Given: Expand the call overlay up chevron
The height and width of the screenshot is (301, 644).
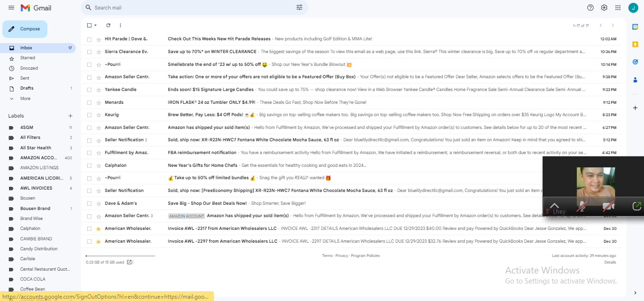Looking at the screenshot, I should (555, 206).
